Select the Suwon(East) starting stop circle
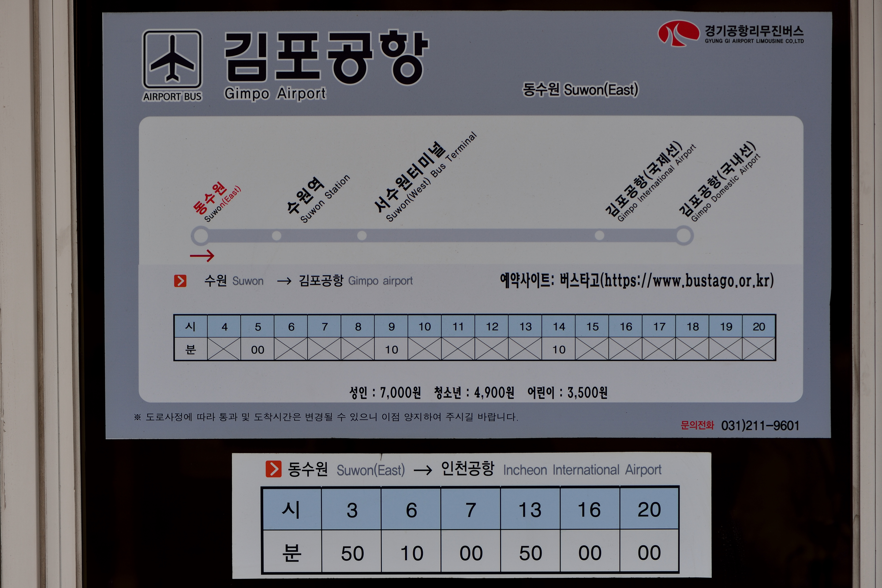Screen dimensions: 882x588 pyautogui.click(x=201, y=236)
